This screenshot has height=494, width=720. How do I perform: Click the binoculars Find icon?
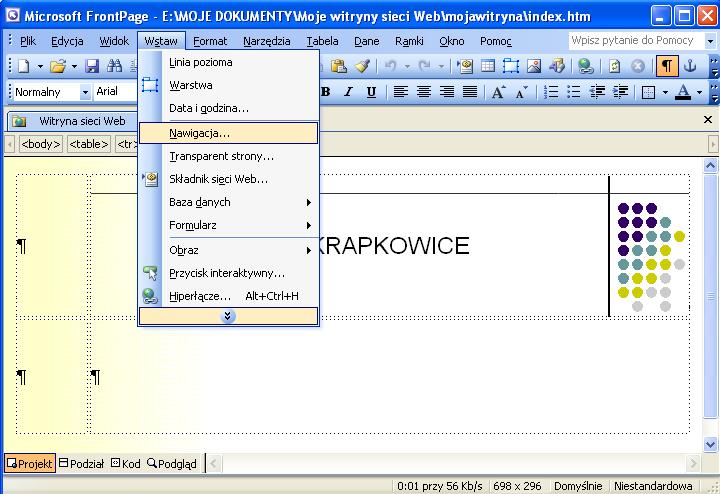(x=114, y=67)
